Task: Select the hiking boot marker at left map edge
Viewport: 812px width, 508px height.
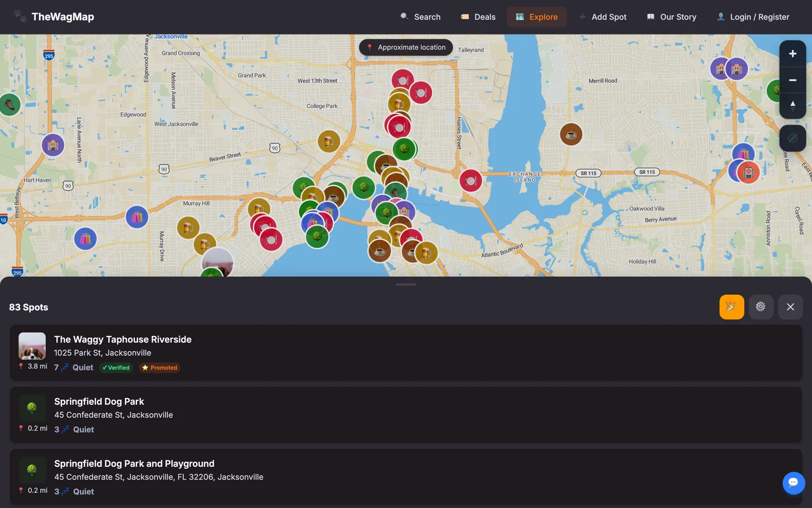Action: coord(9,104)
